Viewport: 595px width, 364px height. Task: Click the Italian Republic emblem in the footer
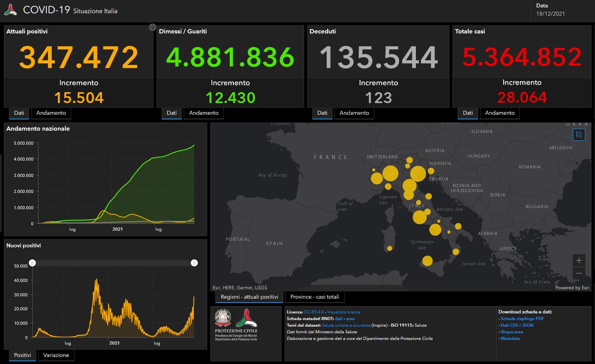[x=223, y=318]
